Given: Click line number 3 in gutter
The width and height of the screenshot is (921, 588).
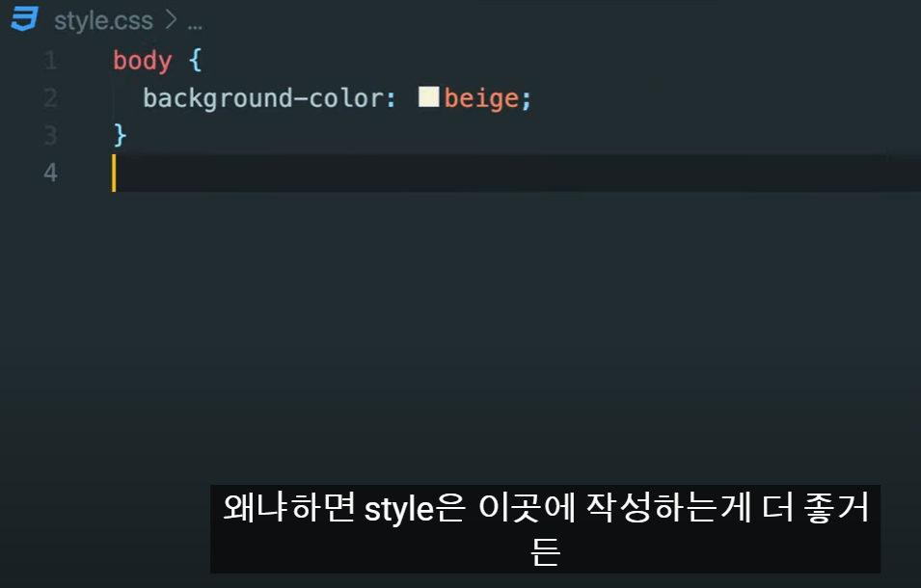Looking at the screenshot, I should tap(50, 136).
